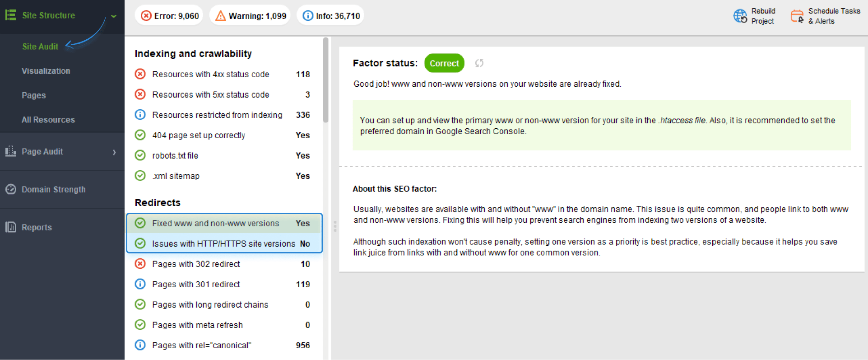868x360 pixels.
Task: Click the Schedule Tasks calendar icon
Action: (x=797, y=16)
